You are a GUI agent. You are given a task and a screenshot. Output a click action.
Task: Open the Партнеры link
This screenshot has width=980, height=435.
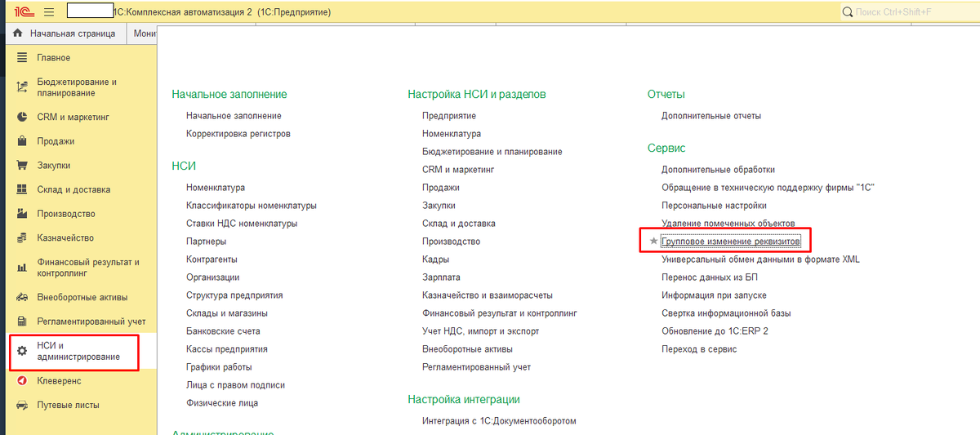[207, 242]
